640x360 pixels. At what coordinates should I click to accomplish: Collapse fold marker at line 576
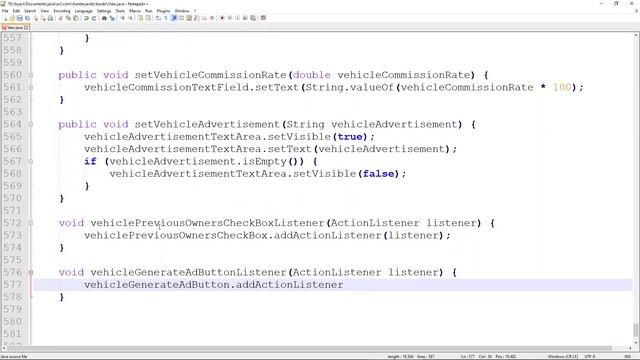click(31, 273)
